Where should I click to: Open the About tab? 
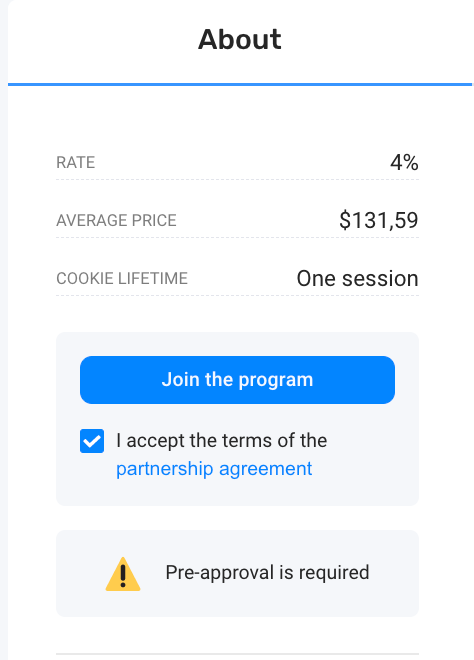240,40
